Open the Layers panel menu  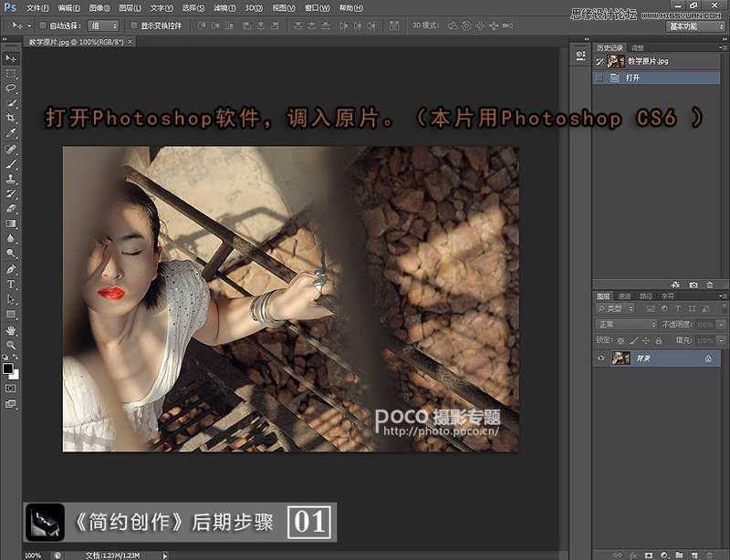[721, 296]
